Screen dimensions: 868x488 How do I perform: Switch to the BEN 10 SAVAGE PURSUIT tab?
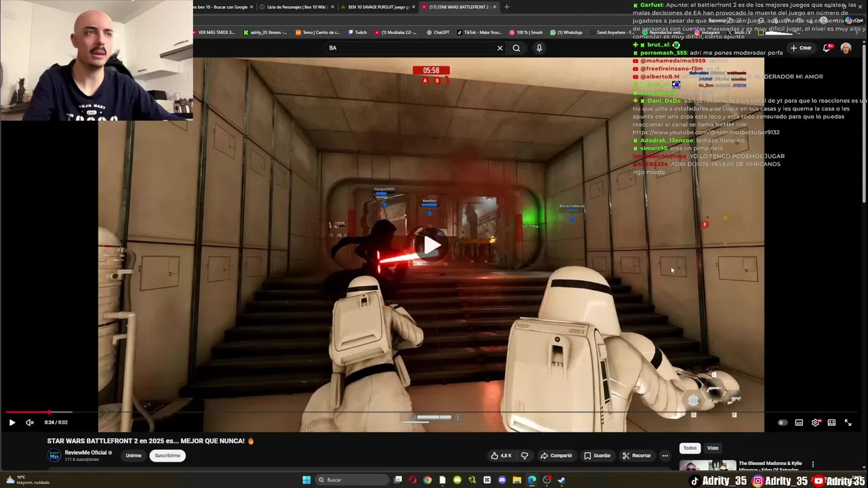[376, 7]
